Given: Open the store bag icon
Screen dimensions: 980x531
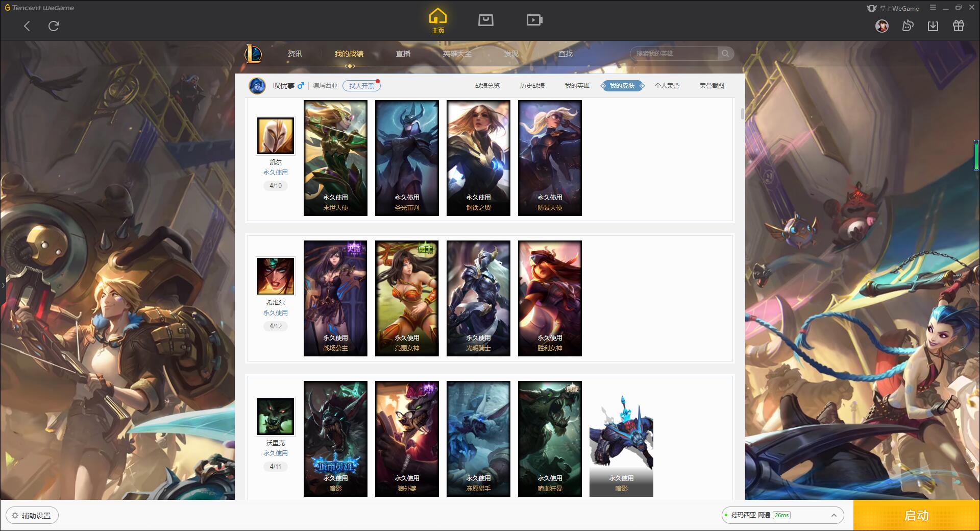Looking at the screenshot, I should click(485, 20).
